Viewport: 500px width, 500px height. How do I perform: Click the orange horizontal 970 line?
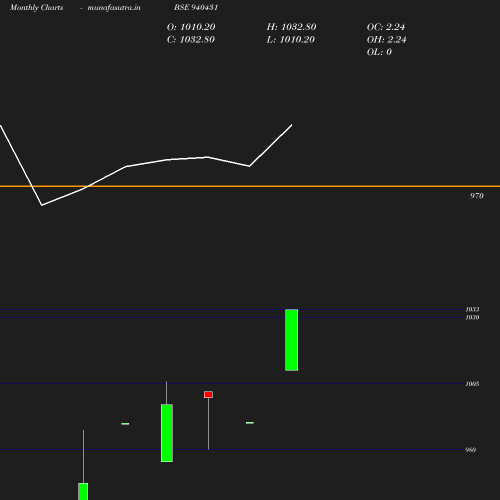click(250, 186)
